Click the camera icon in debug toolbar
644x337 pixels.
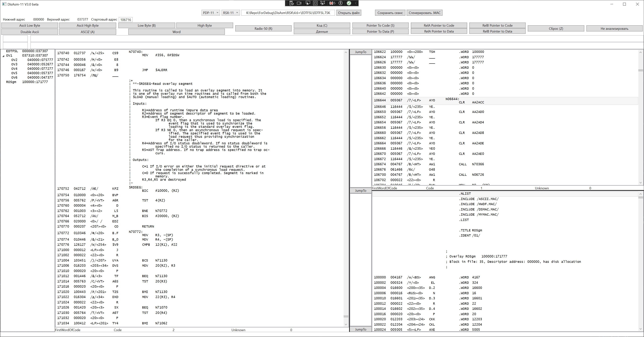tap(299, 3)
